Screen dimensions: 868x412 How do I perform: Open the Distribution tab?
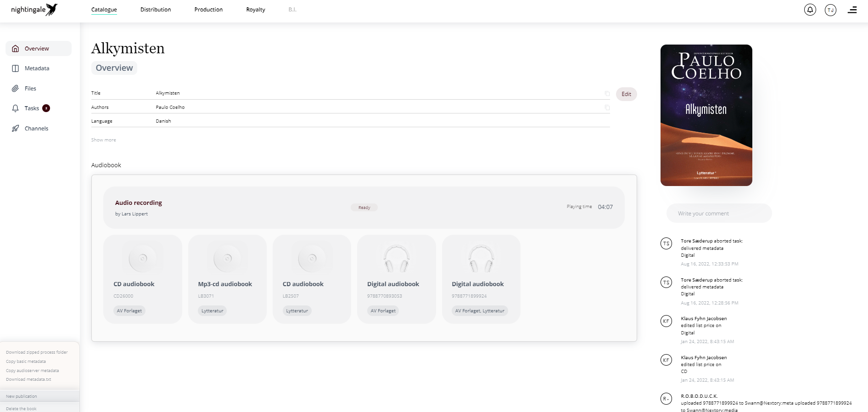pyautogui.click(x=156, y=10)
